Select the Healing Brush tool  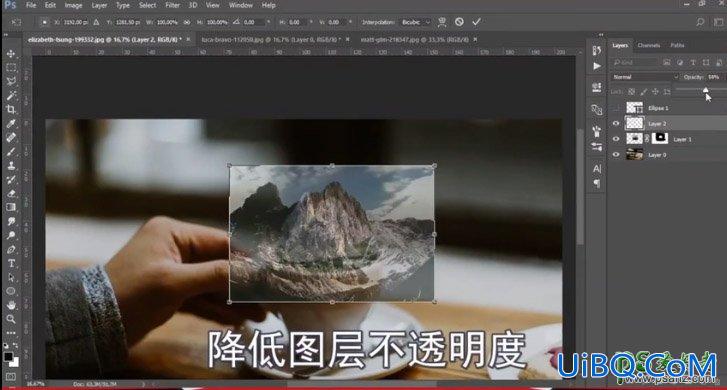pos(11,137)
